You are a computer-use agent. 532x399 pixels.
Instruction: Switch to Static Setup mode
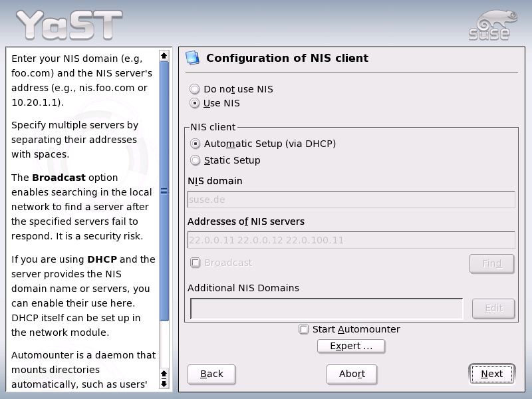click(x=196, y=160)
